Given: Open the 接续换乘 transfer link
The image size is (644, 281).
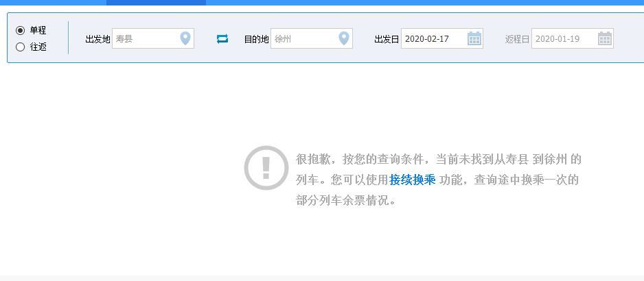Looking at the screenshot, I should click(413, 180).
